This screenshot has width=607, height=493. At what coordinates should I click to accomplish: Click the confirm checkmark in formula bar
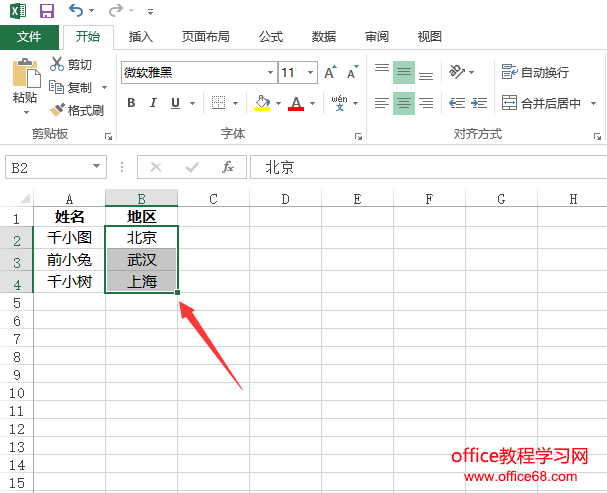tap(192, 167)
